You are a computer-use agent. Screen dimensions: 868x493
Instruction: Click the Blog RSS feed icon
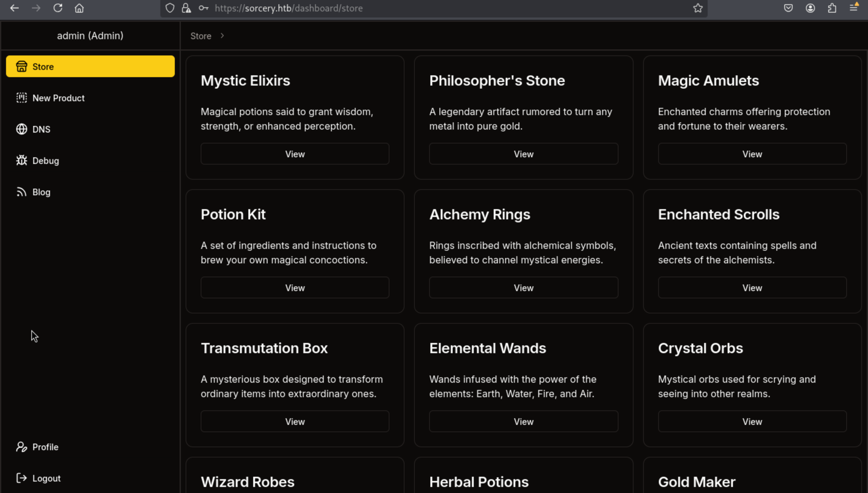(x=22, y=192)
